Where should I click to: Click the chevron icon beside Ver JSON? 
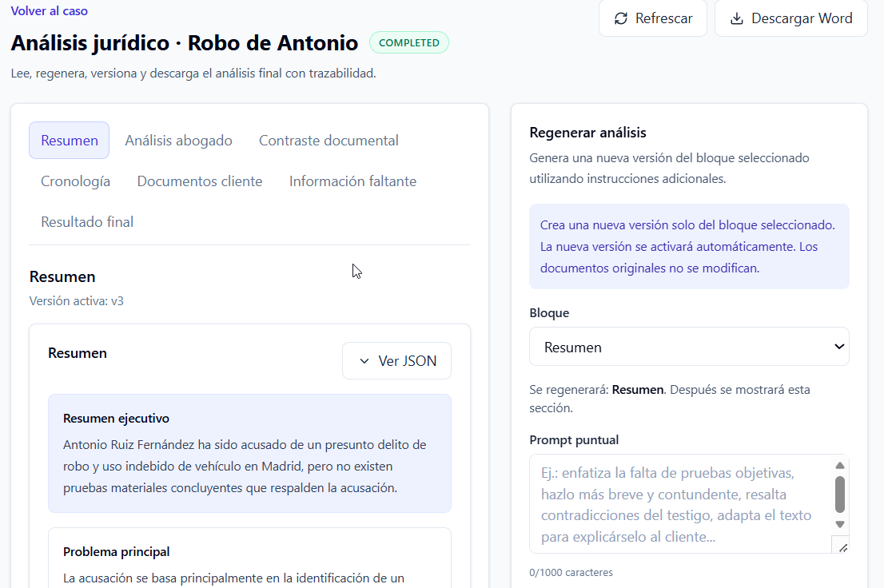coord(364,361)
